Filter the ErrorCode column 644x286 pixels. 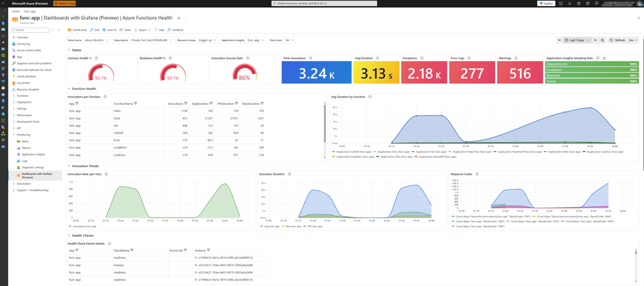point(185,250)
